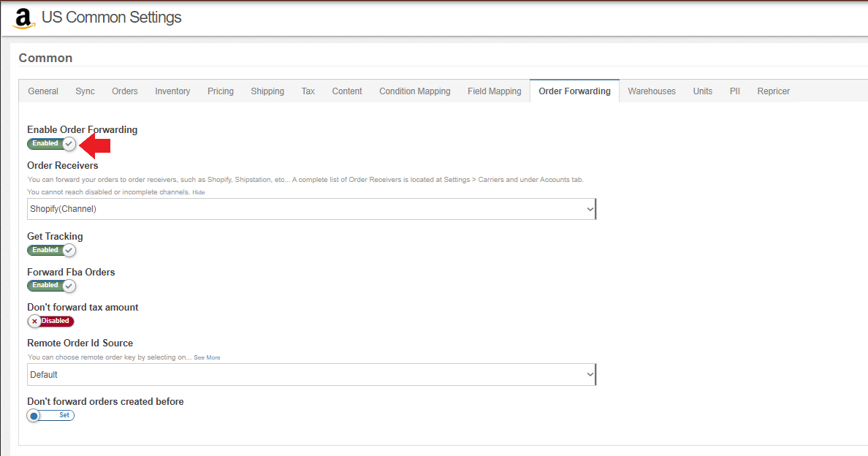Click the Forward Fba Orders label
Viewport: 868px width, 456px height.
pyautogui.click(x=71, y=273)
